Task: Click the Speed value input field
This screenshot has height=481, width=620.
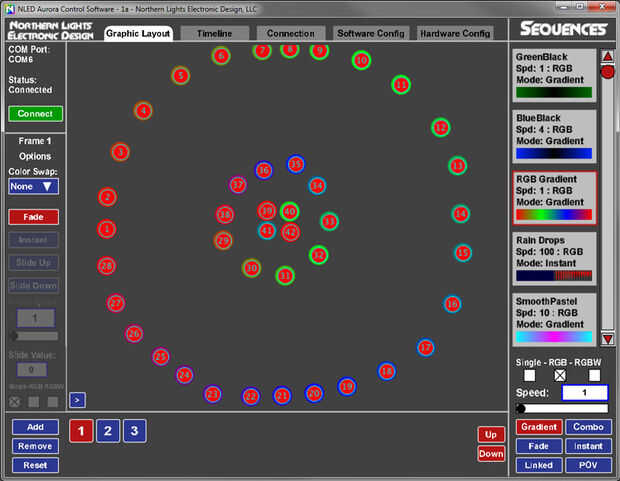Action: click(585, 392)
